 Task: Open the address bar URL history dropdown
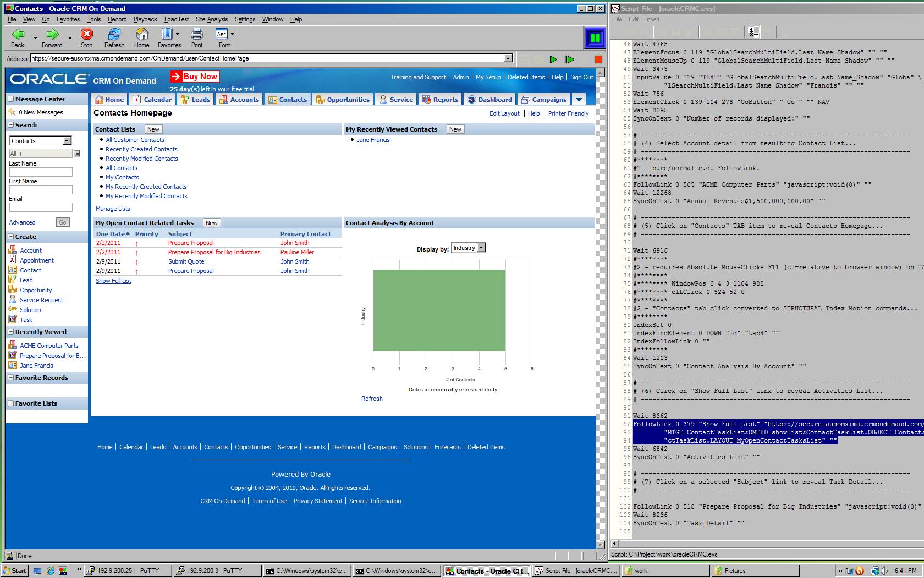[x=508, y=58]
